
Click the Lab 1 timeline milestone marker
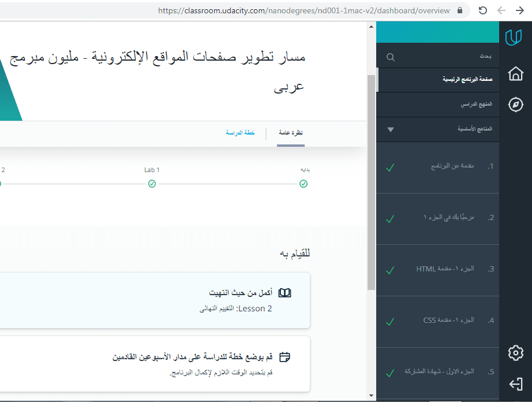click(x=152, y=184)
